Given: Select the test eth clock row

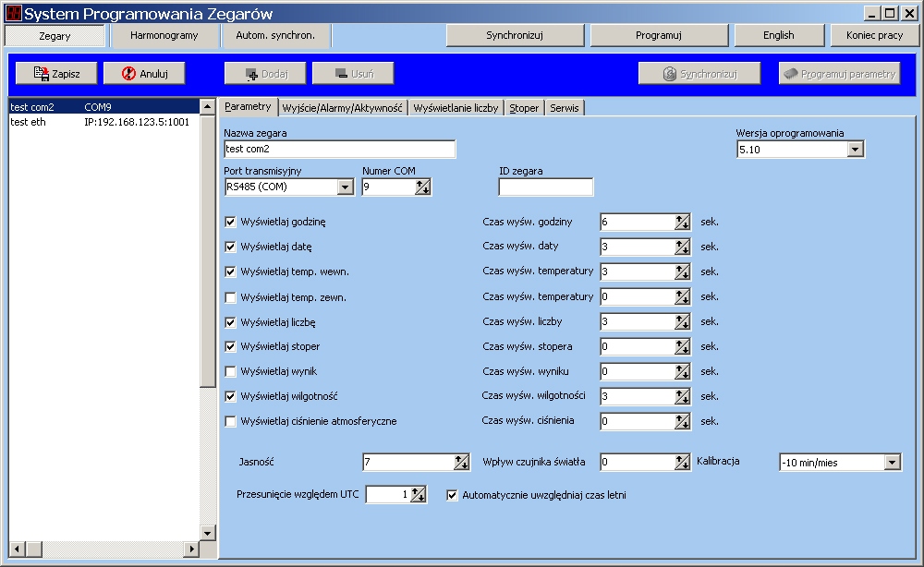Looking at the screenshot, I should tap(104, 122).
